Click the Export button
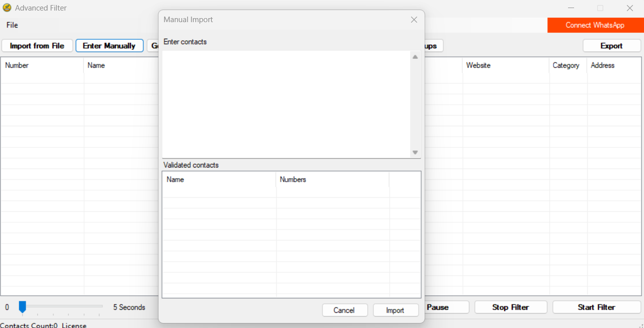 (611, 46)
